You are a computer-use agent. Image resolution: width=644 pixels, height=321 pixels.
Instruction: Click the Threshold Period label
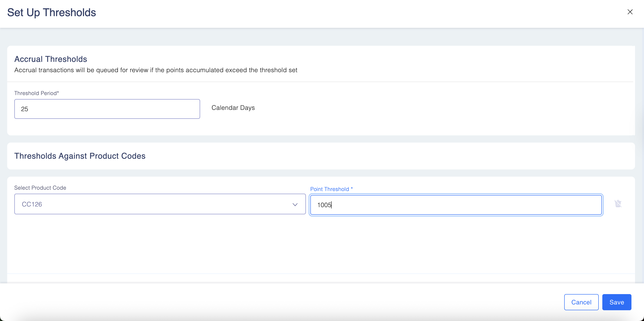coord(37,93)
